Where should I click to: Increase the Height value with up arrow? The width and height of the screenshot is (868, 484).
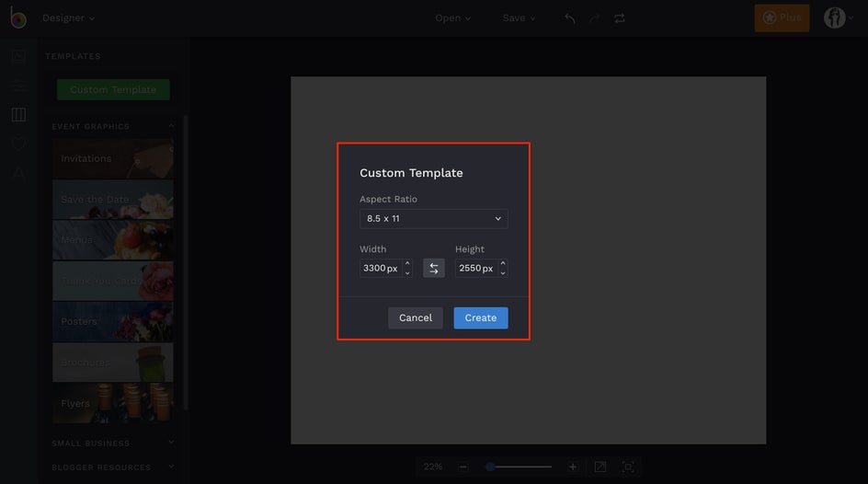503,263
